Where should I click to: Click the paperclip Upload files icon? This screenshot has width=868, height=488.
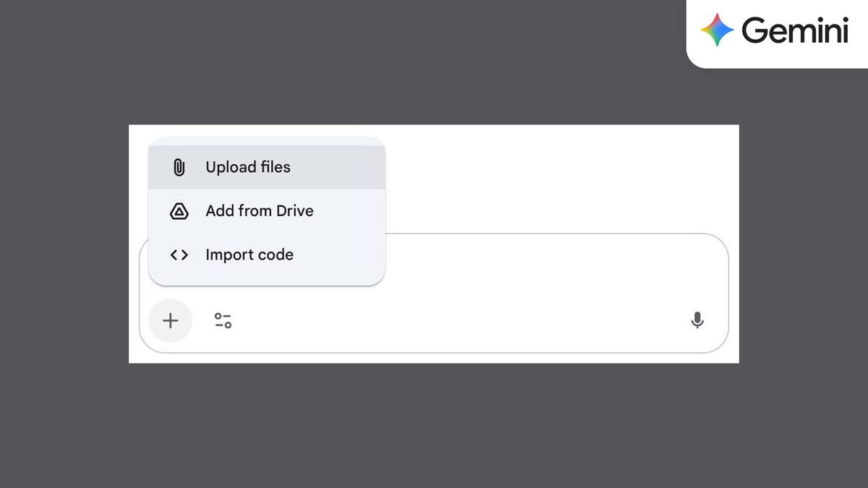pos(178,167)
